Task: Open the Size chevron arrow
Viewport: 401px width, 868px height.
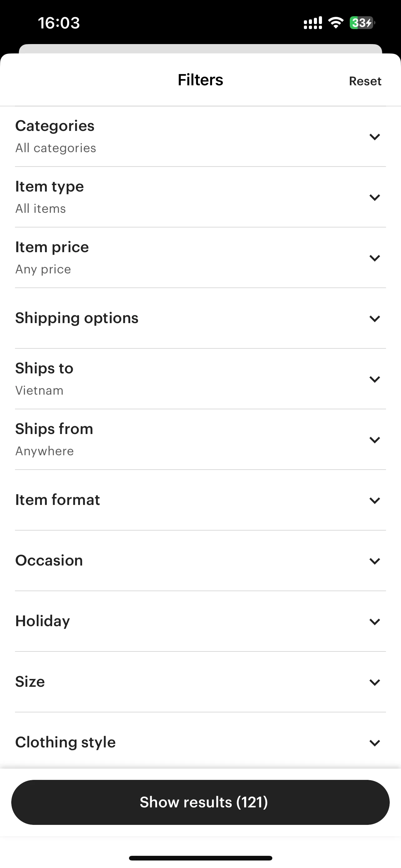Action: pyautogui.click(x=374, y=682)
